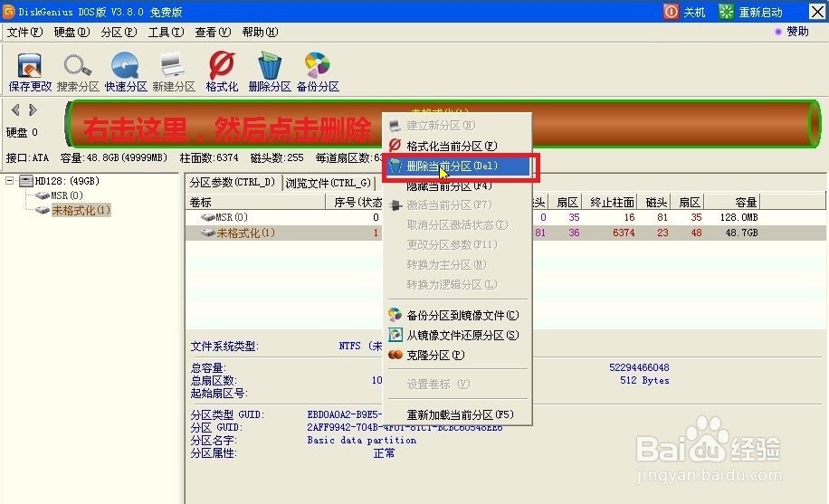Click the 赞助 sponsor link

tap(798, 32)
